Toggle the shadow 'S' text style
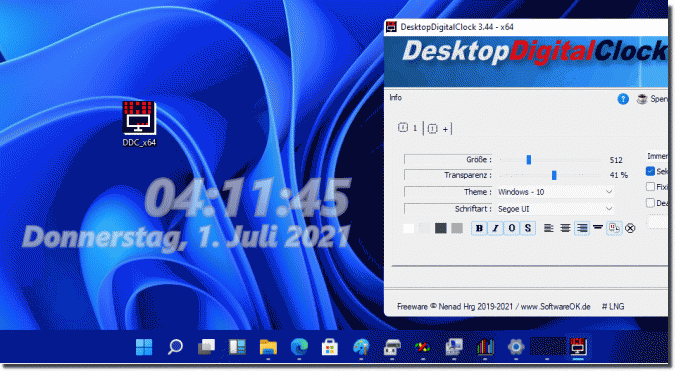The height and width of the screenshot is (371, 675). [x=528, y=228]
